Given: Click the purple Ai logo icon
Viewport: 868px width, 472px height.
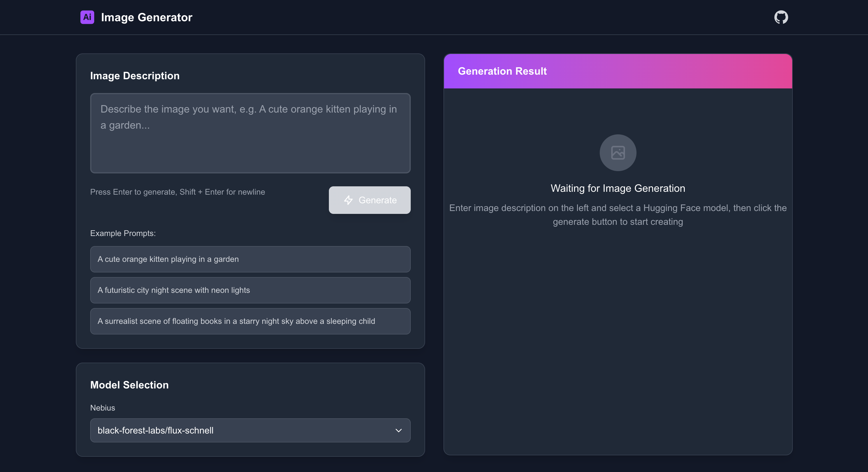Looking at the screenshot, I should pos(87,17).
